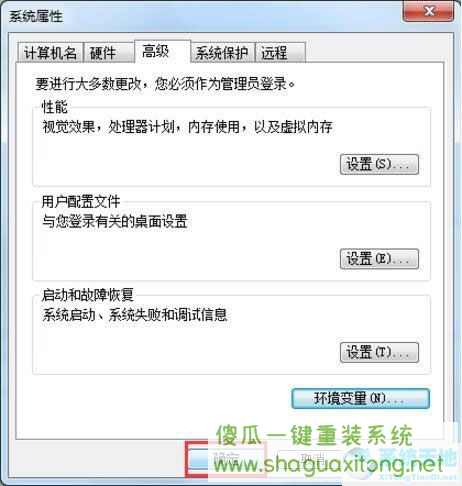Screen dimensions: 462x486
Task: Open startup and recovery 设置(T)
Action: point(379,352)
